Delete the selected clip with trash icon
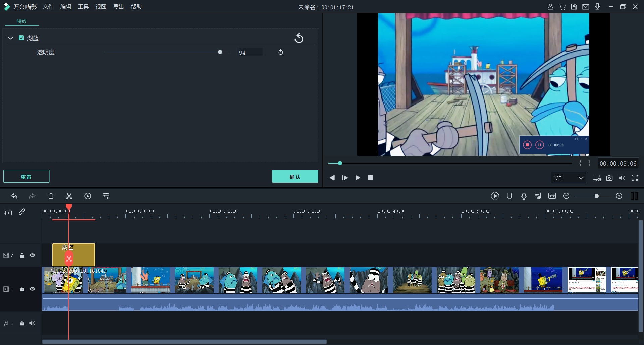The image size is (644, 345). pyautogui.click(x=51, y=196)
